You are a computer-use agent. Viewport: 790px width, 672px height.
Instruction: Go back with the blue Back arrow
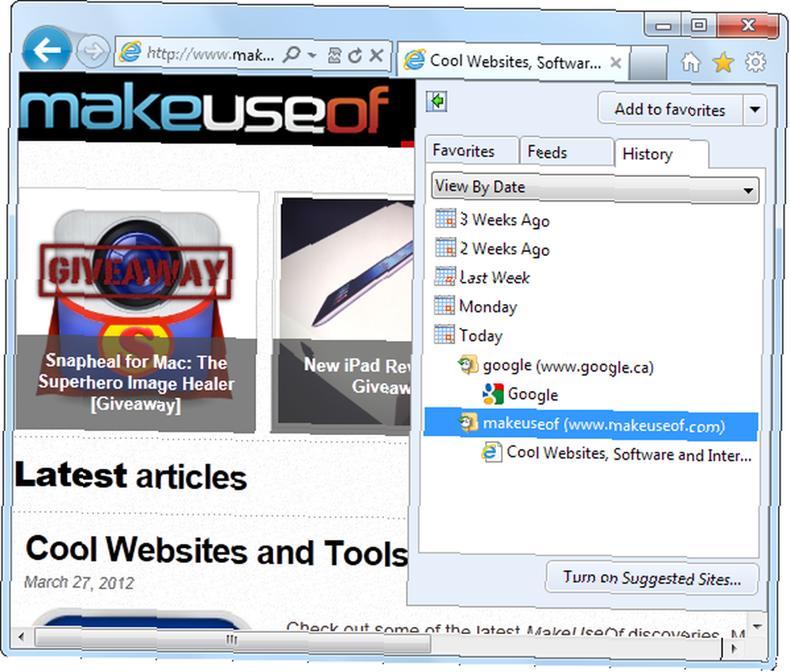(x=47, y=50)
